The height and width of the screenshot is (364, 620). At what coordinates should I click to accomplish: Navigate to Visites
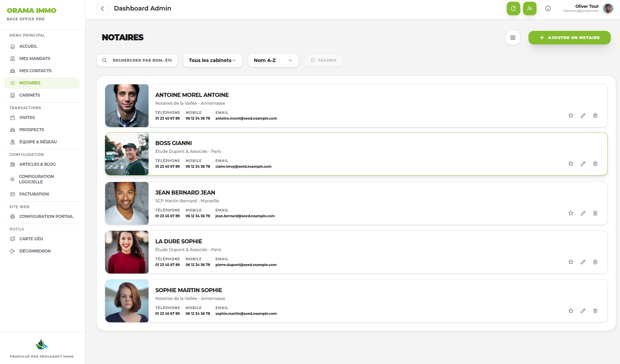42,118
